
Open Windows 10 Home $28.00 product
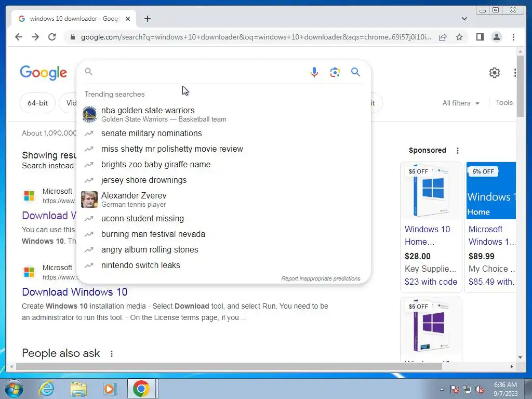428,235
